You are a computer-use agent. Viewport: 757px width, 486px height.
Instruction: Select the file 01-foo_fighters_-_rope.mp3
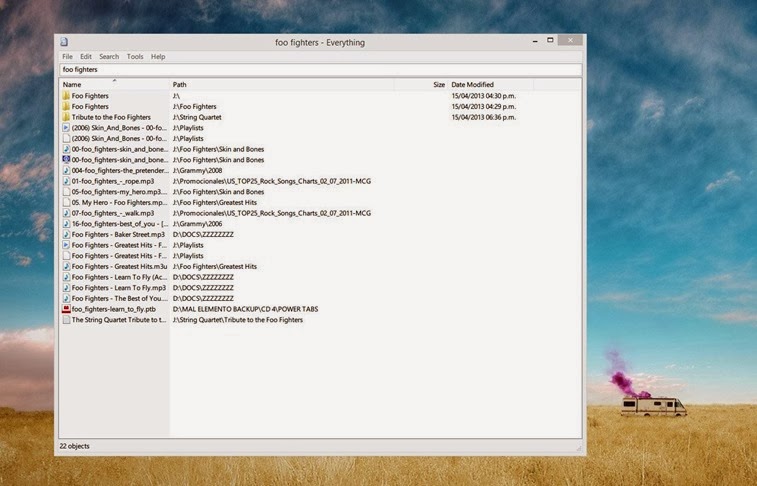113,181
